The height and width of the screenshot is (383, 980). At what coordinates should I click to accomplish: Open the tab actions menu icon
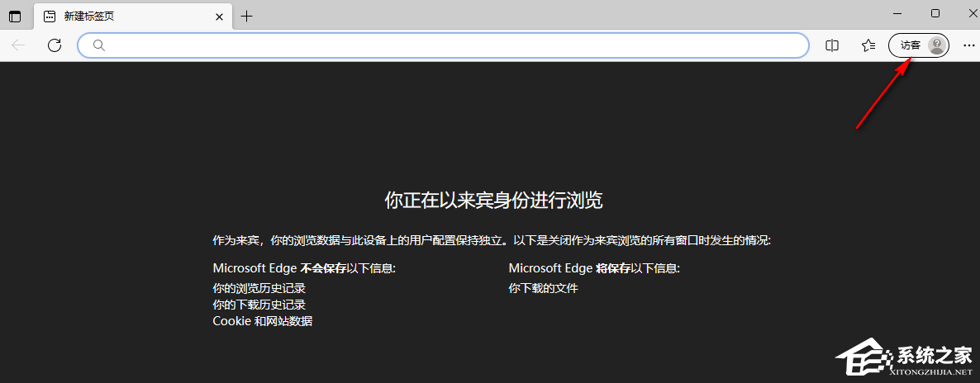click(15, 17)
